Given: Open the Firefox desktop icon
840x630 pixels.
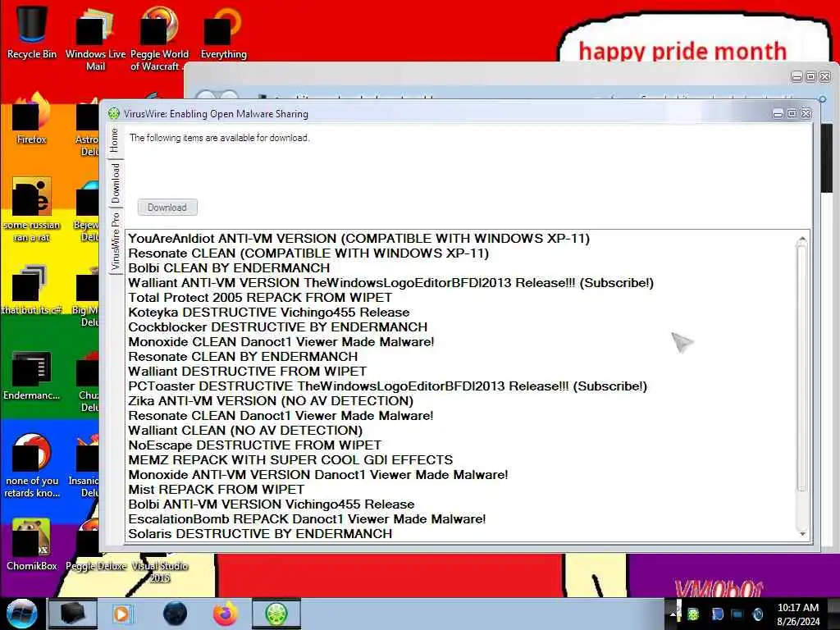Looking at the screenshot, I should [x=32, y=119].
